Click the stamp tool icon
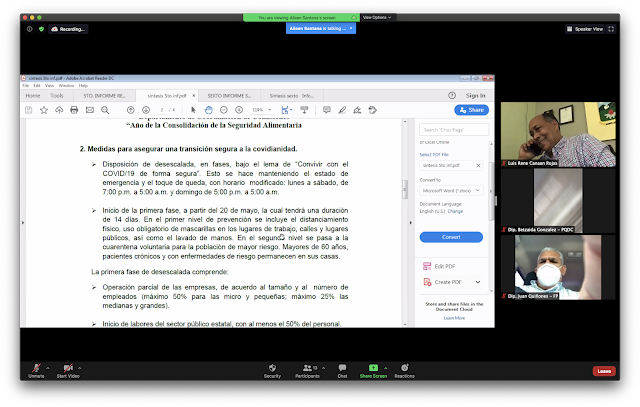 [x=372, y=110]
